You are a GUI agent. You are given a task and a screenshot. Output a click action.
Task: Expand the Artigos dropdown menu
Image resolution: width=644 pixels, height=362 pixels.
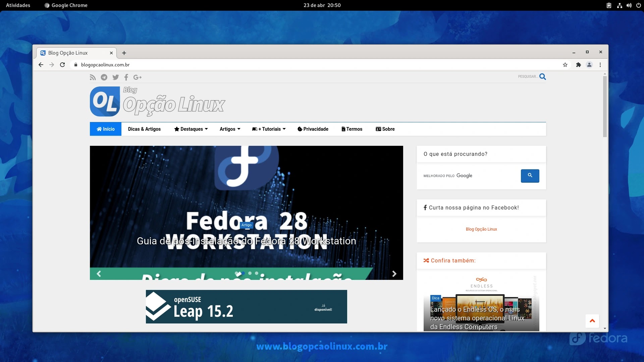tap(230, 129)
